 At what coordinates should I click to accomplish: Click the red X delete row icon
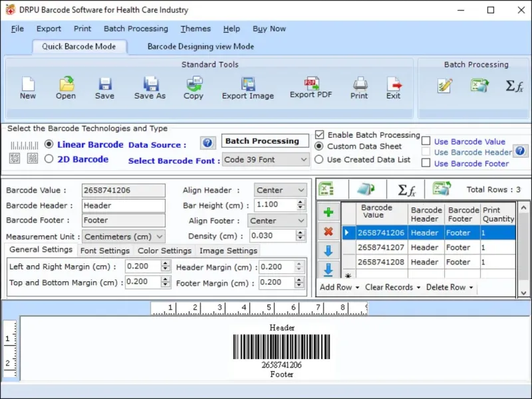point(328,231)
